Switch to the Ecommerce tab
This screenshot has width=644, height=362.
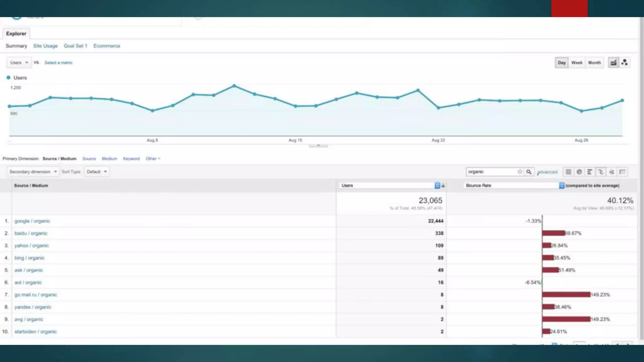107,46
